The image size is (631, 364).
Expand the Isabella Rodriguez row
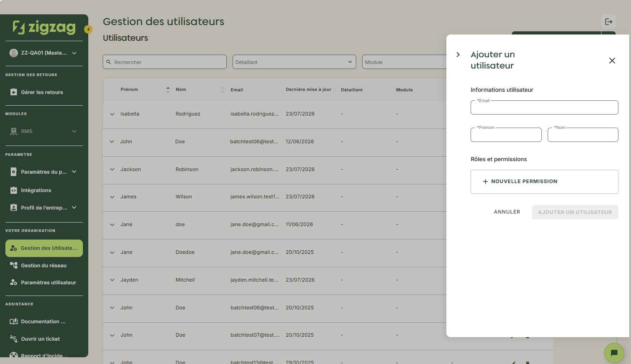tap(112, 114)
